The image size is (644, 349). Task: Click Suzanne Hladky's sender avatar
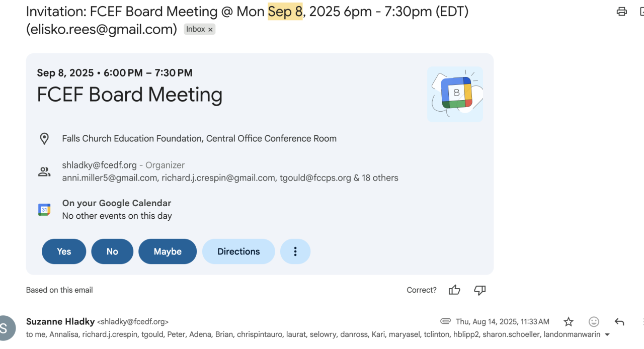point(4,328)
